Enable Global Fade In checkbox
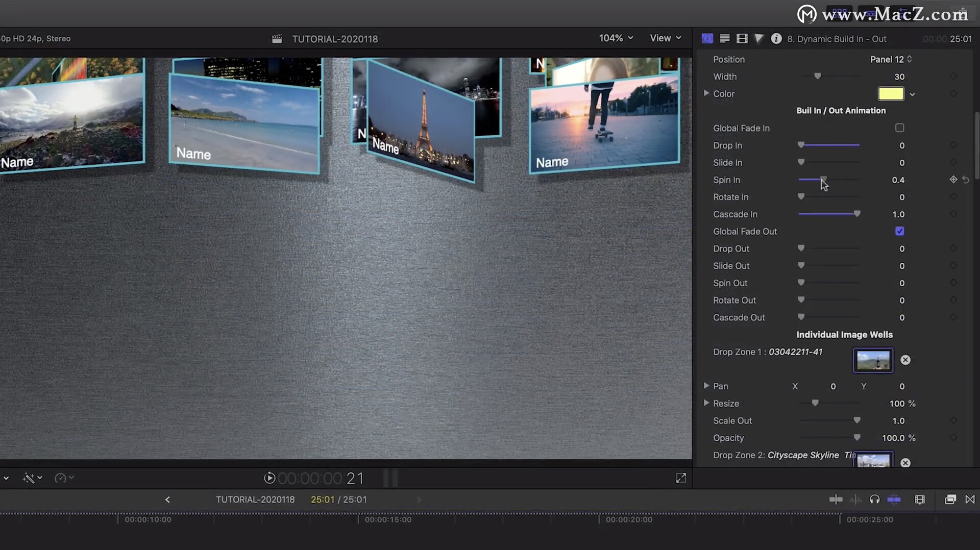The image size is (980, 550). point(900,128)
